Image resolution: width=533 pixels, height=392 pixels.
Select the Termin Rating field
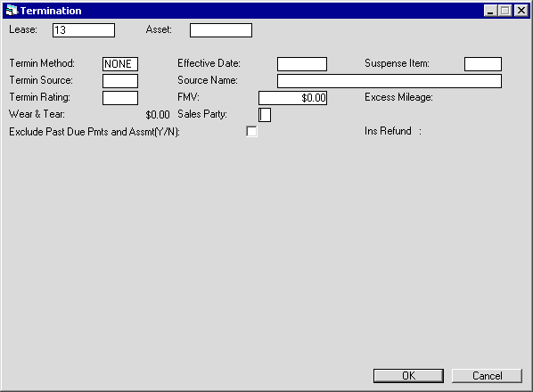120,98
